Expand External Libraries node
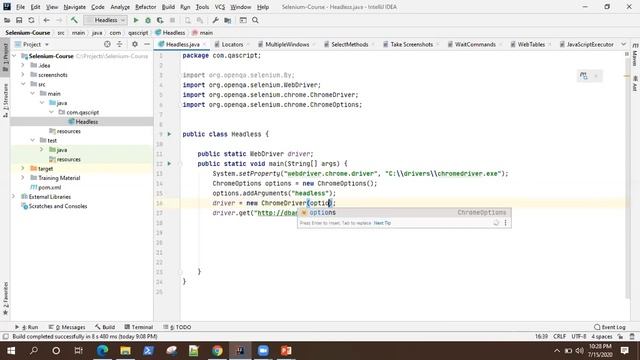 click(13, 197)
